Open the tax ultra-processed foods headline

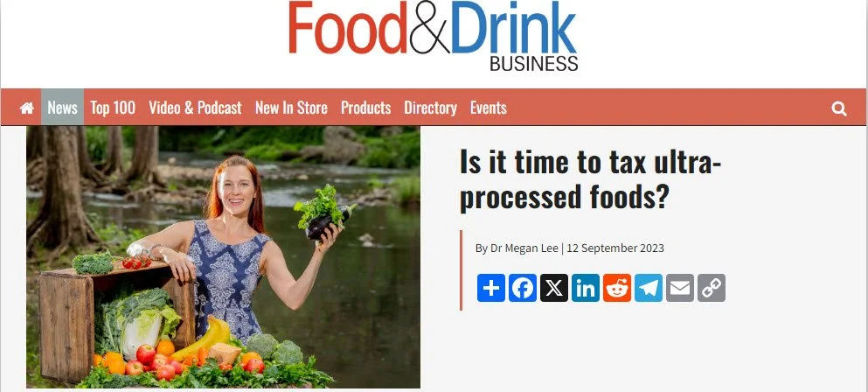point(591,179)
